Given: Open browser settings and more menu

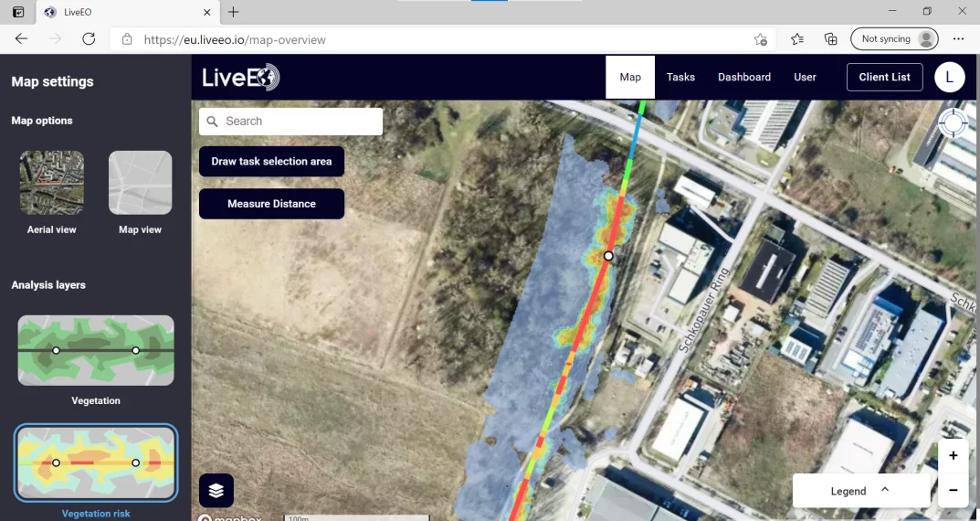Looking at the screenshot, I should pos(958,38).
